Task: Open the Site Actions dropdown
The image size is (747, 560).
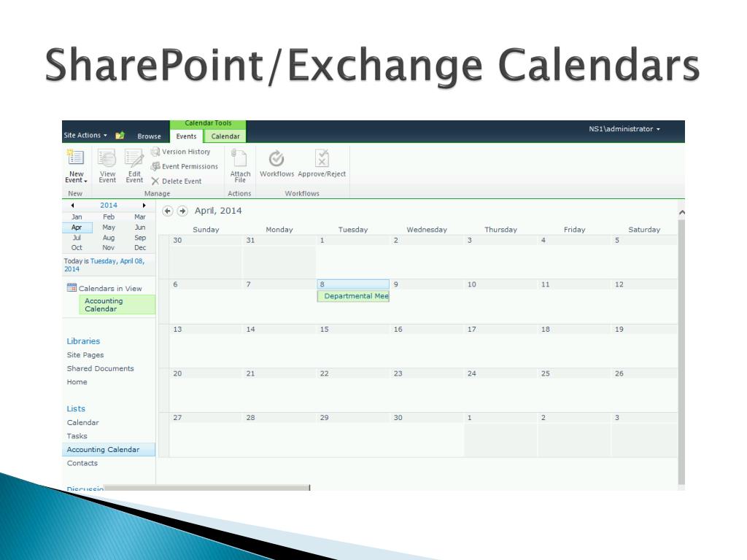Action: (86, 135)
